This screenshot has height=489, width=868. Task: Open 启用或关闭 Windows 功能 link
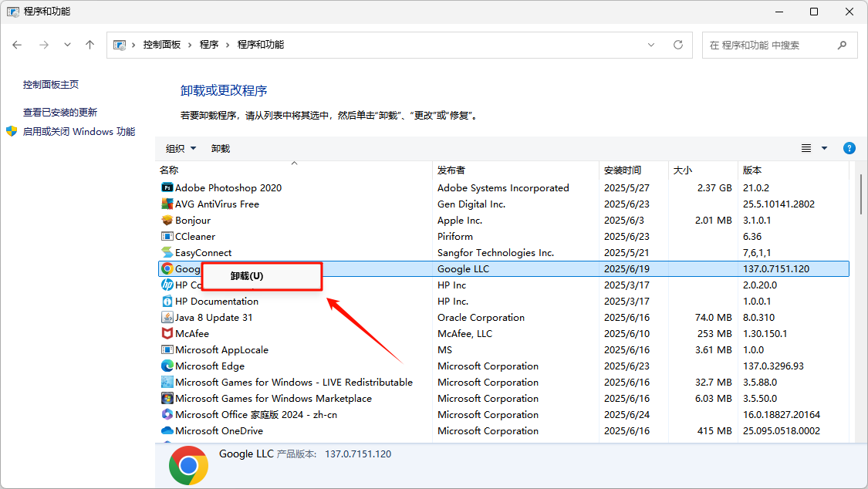(x=79, y=132)
